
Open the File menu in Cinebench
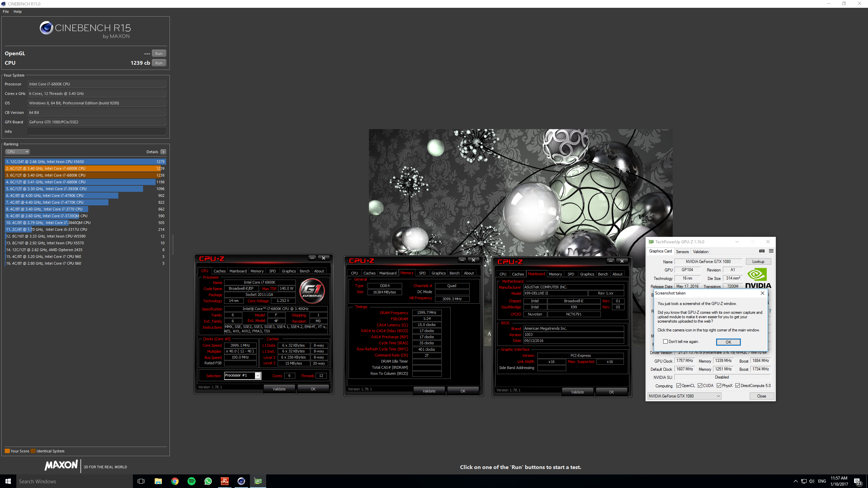point(6,12)
